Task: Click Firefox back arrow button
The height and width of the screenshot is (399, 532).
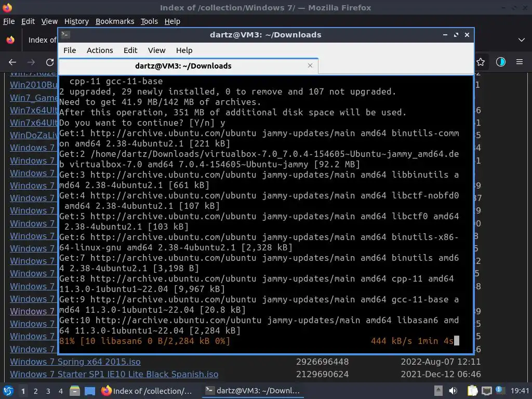Action: 12,62
